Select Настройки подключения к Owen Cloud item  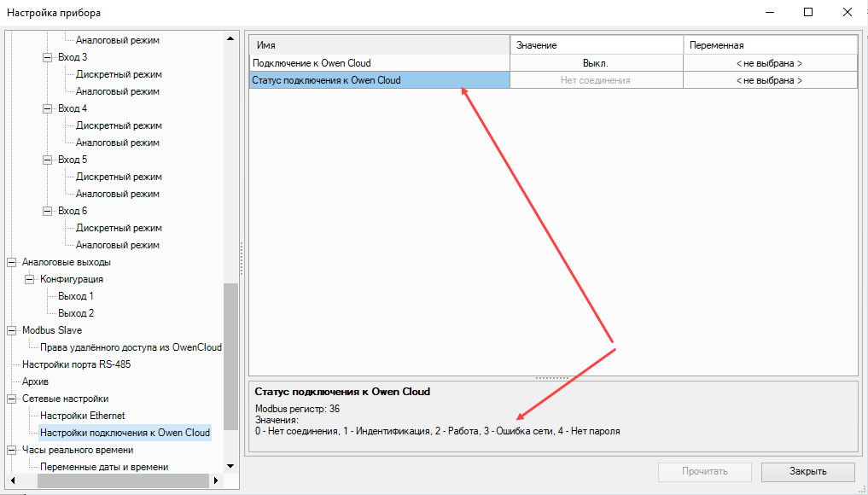125,433
